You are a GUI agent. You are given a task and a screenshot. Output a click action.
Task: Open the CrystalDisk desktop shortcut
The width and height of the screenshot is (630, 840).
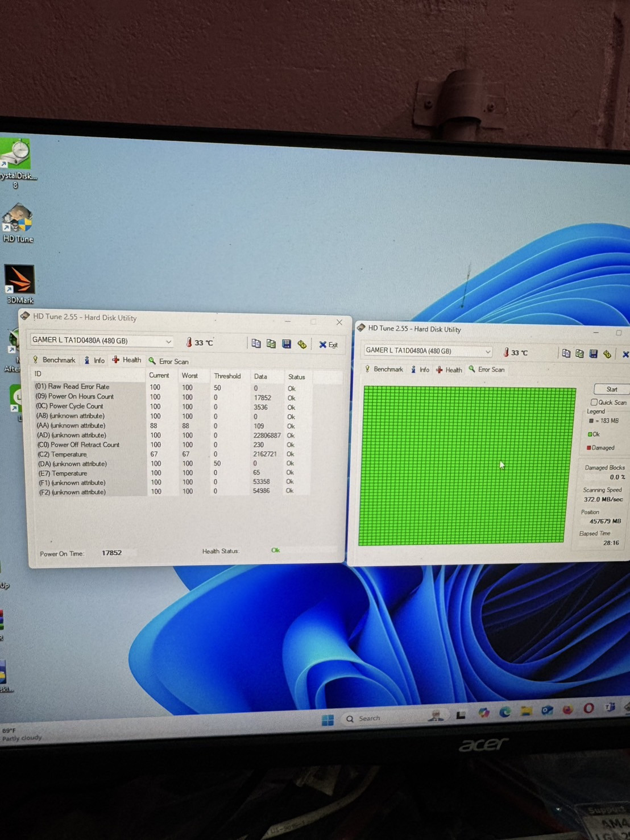(x=17, y=163)
